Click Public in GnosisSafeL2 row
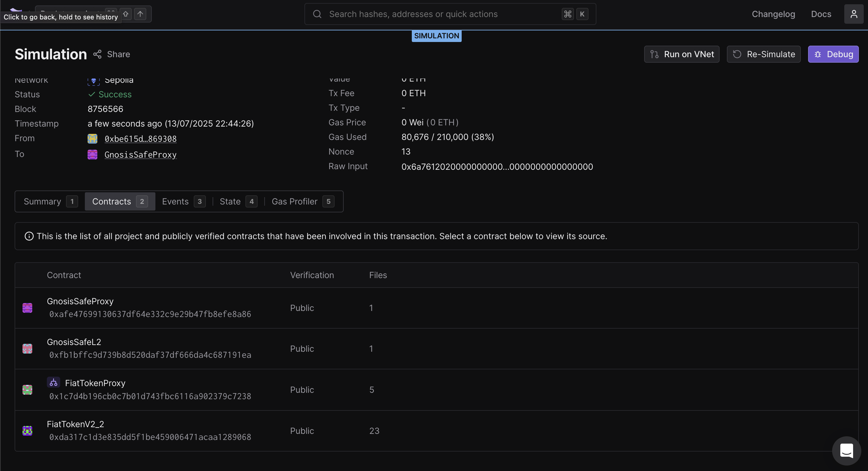Screen dimensions: 868x471 point(302,349)
